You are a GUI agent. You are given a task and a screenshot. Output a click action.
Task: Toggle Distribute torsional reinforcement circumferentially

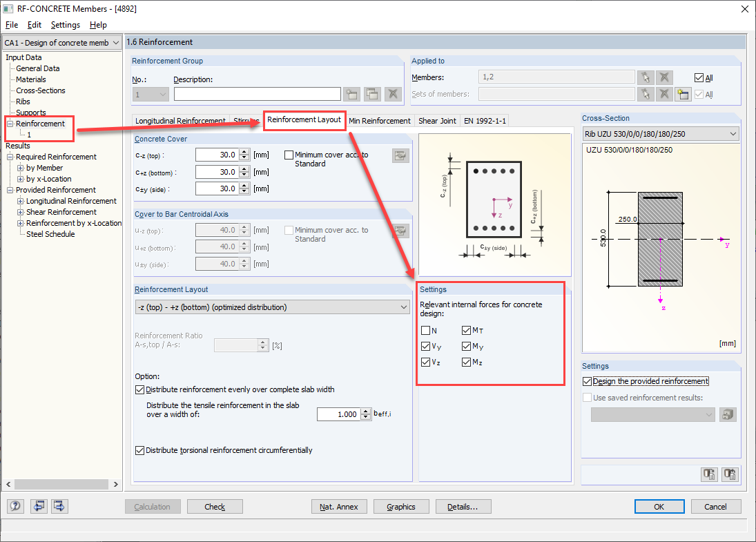[140, 450]
